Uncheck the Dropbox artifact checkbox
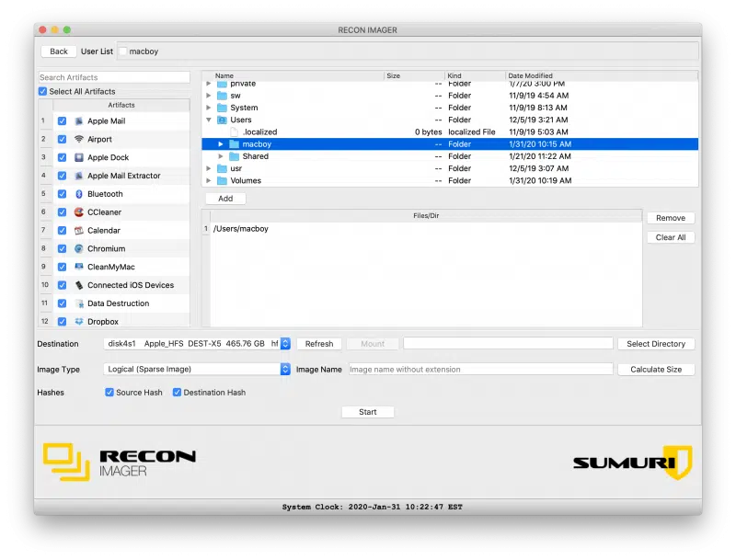 pos(62,322)
